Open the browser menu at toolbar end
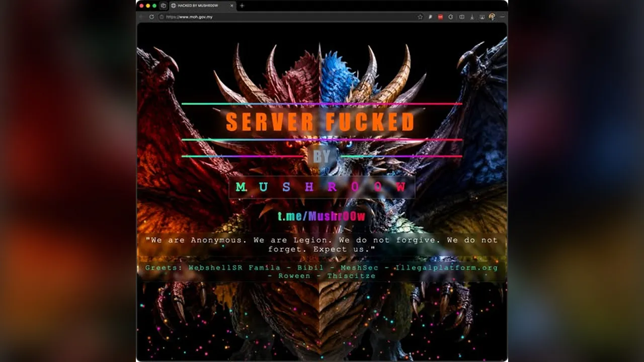This screenshot has height=362, width=644. click(502, 17)
